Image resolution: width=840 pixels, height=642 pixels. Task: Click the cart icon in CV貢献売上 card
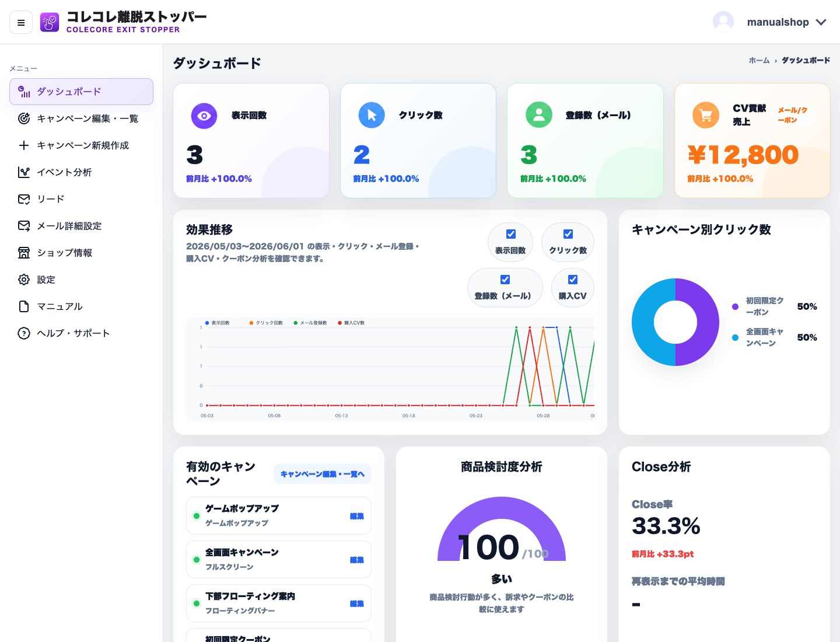(706, 115)
